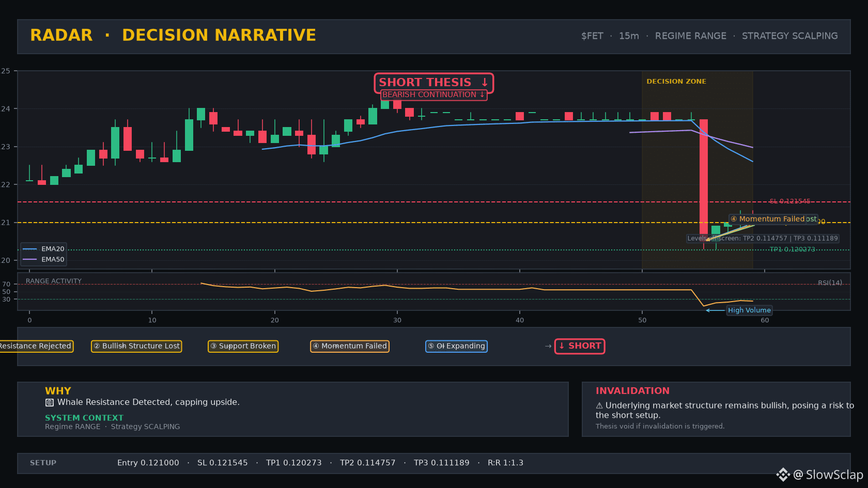The width and height of the screenshot is (868, 488).
Task: Select TP1 0.120273 in the setup bar
Action: coord(294,463)
